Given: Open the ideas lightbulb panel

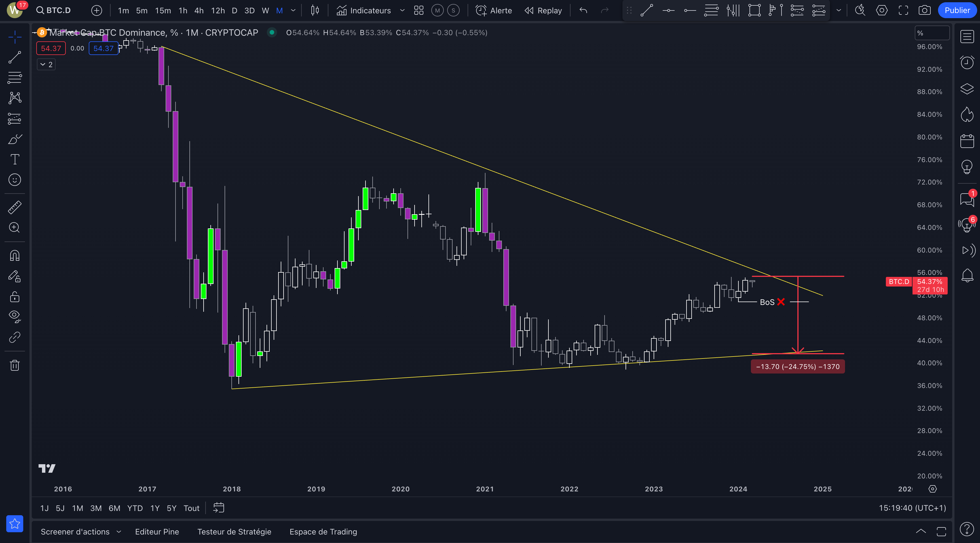Looking at the screenshot, I should [967, 167].
